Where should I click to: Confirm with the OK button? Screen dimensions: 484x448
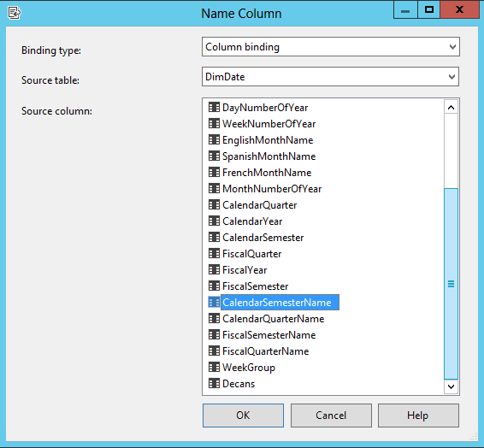tap(243, 416)
